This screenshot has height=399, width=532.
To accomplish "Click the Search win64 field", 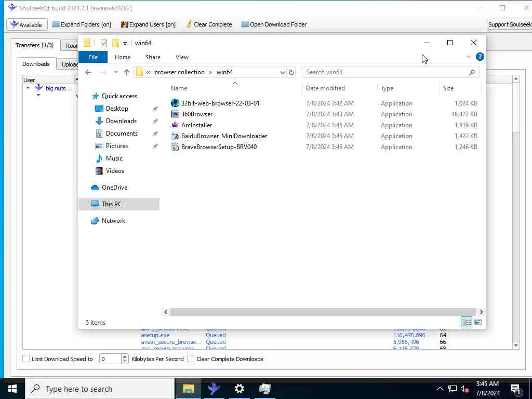I will point(390,72).
